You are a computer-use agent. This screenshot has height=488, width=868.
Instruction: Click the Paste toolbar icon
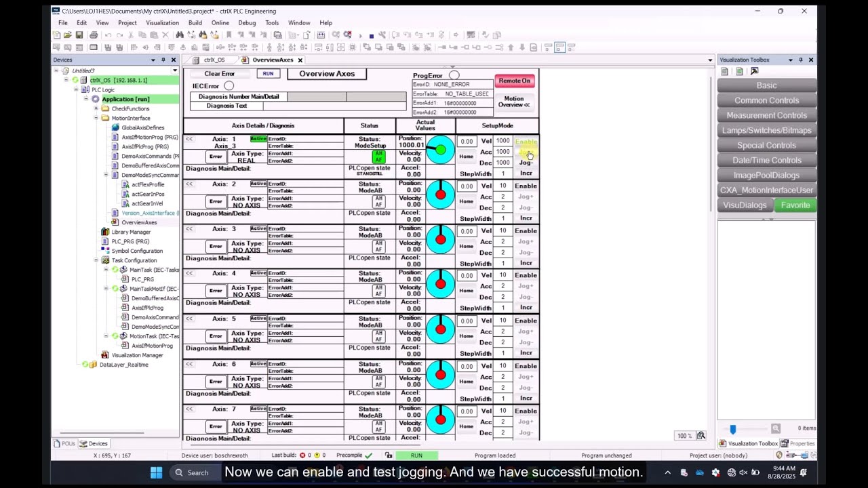154,35
